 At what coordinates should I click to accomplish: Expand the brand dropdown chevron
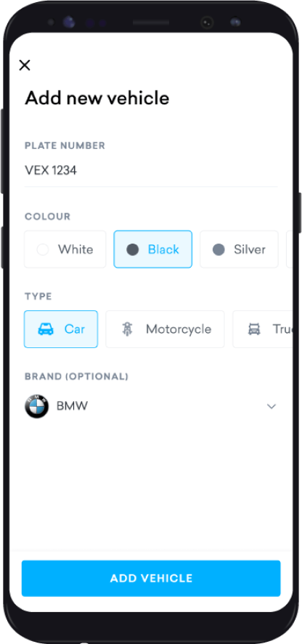point(272,407)
